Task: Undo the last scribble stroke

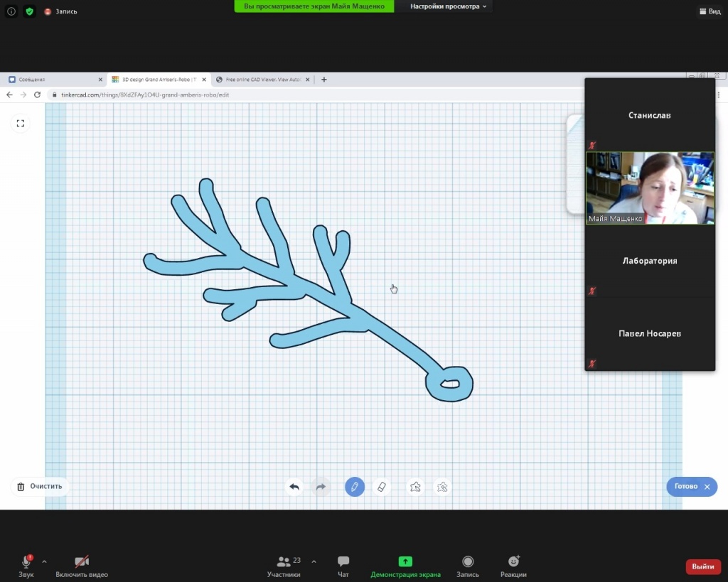Action: [294, 487]
